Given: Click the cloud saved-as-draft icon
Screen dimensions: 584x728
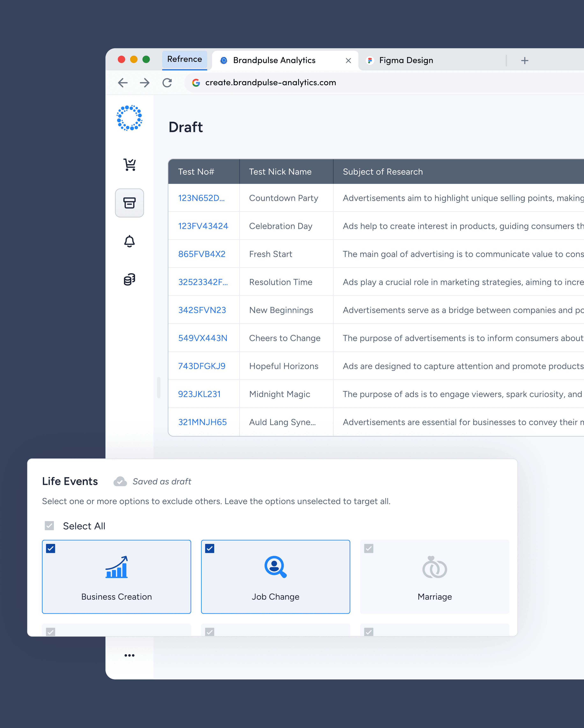Looking at the screenshot, I should tap(120, 481).
